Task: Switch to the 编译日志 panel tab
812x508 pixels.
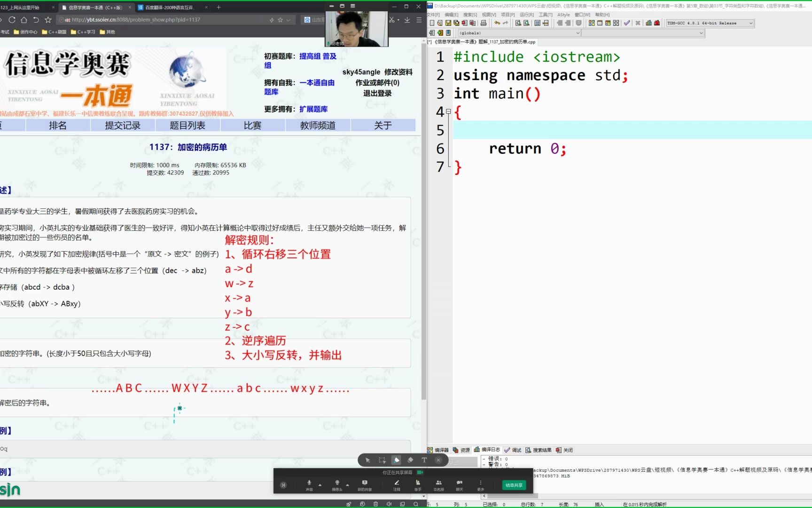Action: point(487,450)
